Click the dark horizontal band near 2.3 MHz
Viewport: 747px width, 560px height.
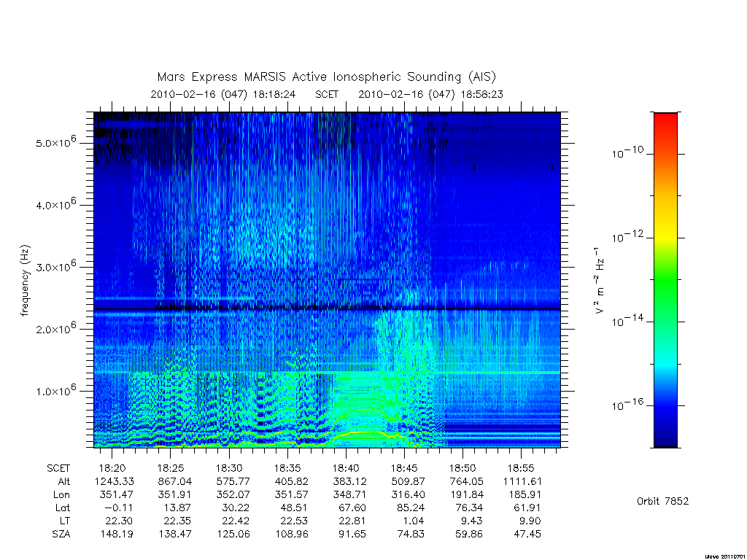(x=327, y=309)
